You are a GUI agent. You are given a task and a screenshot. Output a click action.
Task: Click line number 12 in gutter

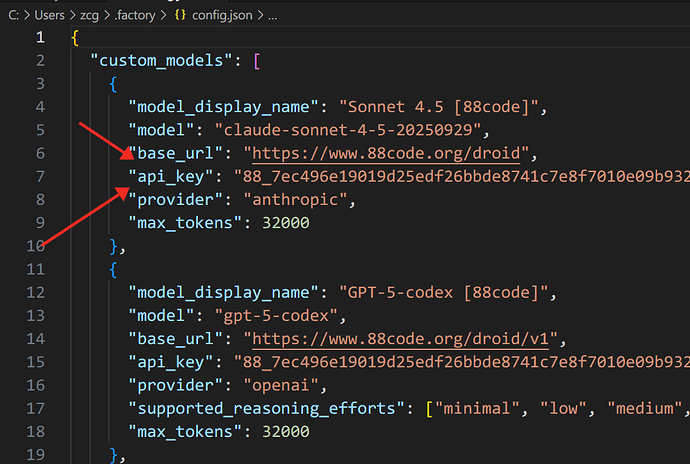(x=36, y=293)
